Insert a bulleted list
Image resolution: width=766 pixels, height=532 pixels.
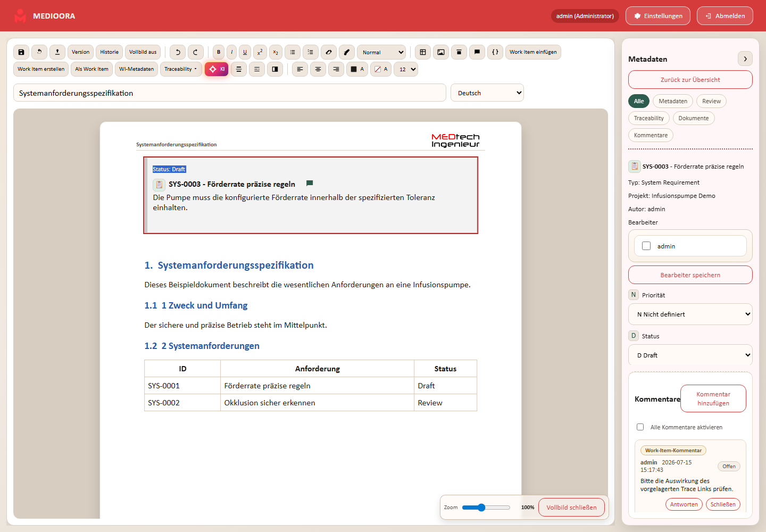293,52
